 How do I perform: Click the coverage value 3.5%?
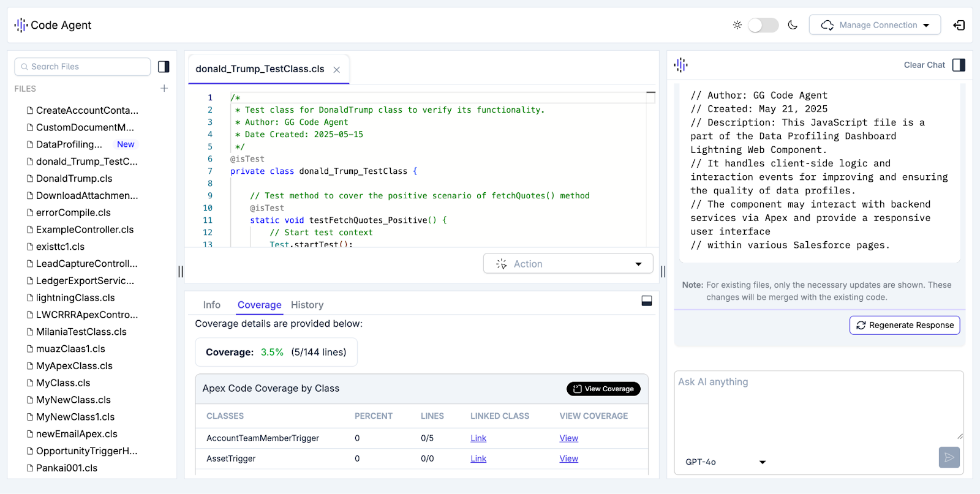click(272, 353)
